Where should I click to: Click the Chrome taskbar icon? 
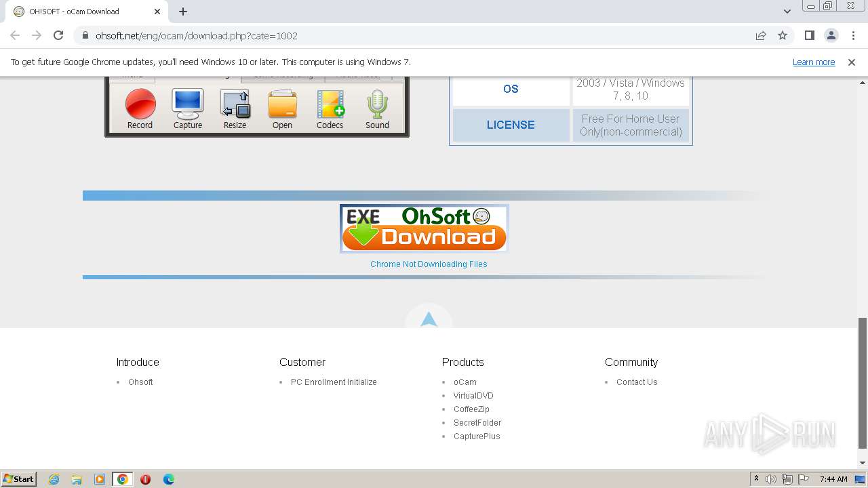click(x=123, y=479)
